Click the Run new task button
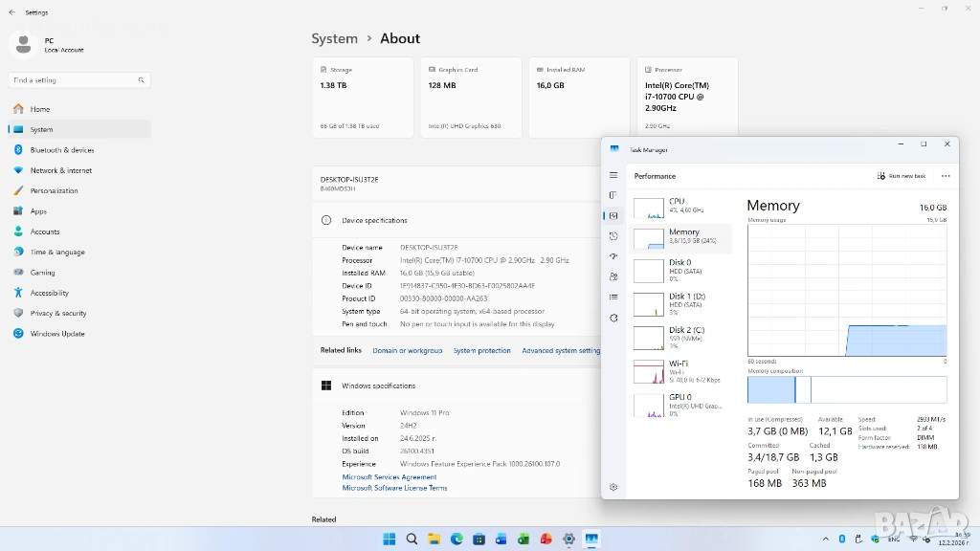This screenshot has height=551, width=980. coord(902,176)
